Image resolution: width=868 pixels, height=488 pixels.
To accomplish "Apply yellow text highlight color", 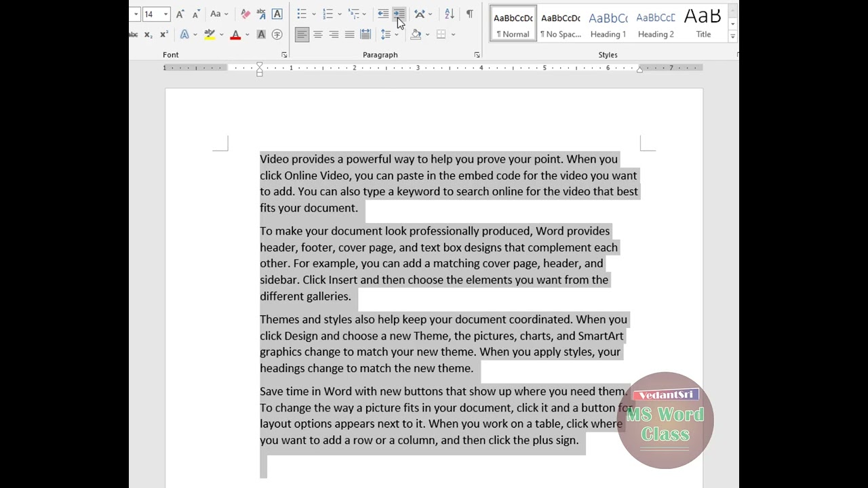I will click(210, 35).
